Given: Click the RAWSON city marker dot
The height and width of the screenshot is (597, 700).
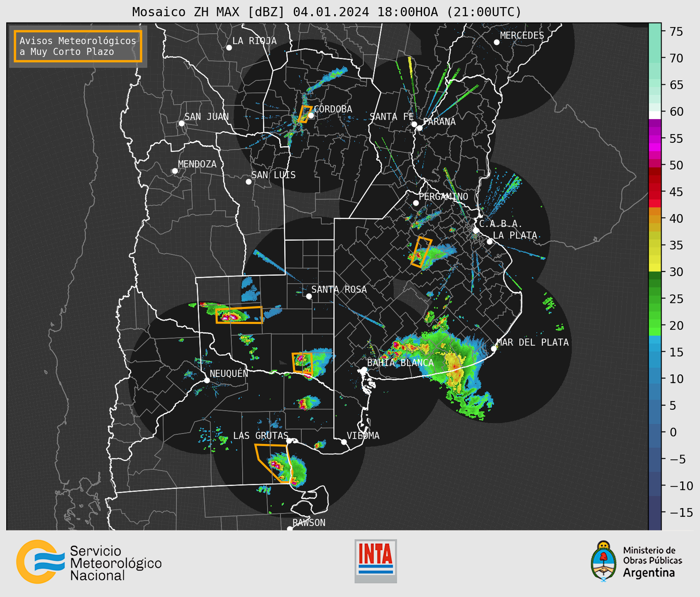Looking at the screenshot, I should click(290, 529).
